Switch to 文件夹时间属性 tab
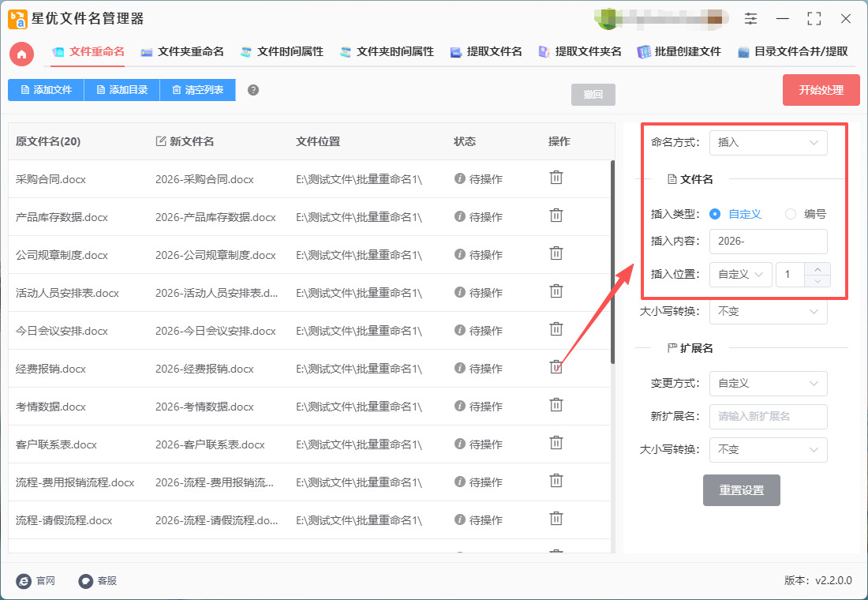The height and width of the screenshot is (600, 868). click(x=387, y=52)
